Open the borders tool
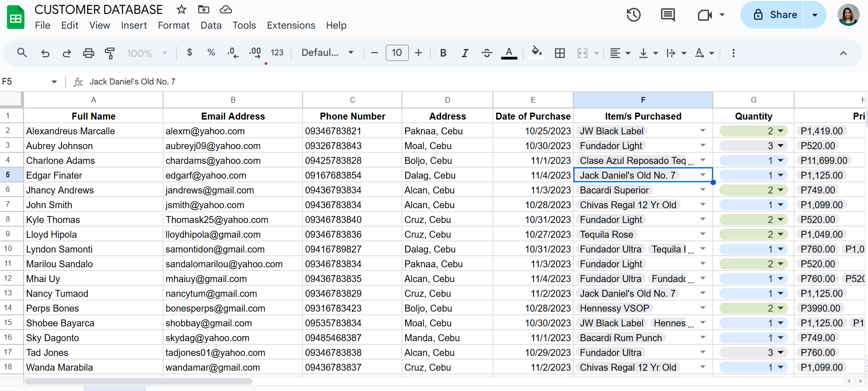This screenshot has height=391, width=868. pyautogui.click(x=560, y=53)
